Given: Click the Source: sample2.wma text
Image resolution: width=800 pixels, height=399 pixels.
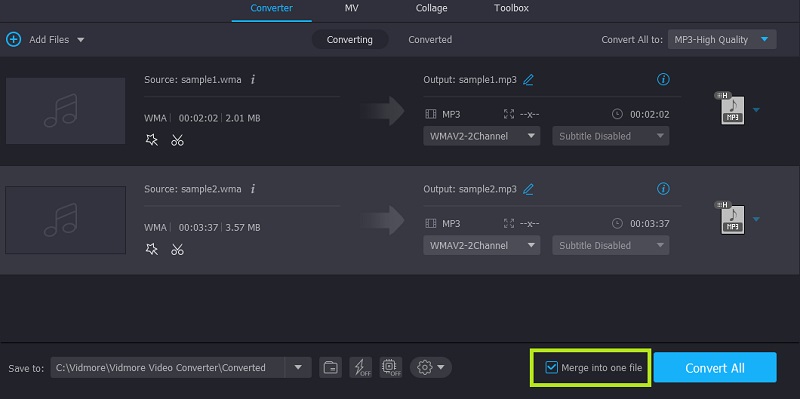Looking at the screenshot, I should coord(193,189).
